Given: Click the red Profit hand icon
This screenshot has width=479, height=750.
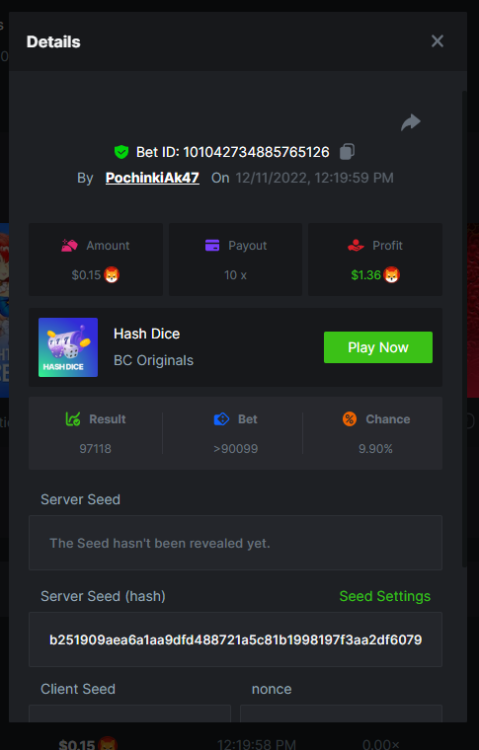Looking at the screenshot, I should (x=356, y=245).
